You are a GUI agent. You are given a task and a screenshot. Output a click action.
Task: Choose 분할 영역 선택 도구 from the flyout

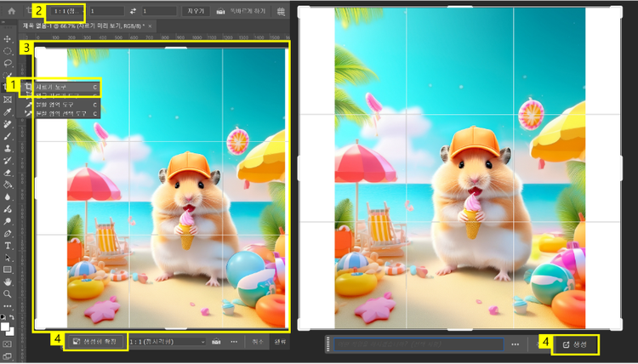tap(60, 113)
